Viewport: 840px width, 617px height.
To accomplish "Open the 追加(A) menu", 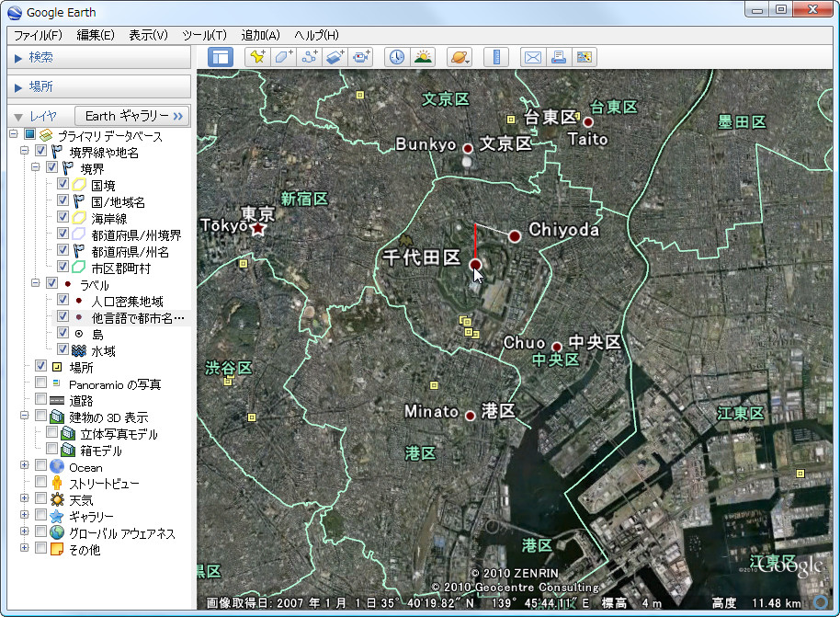I will tap(260, 35).
